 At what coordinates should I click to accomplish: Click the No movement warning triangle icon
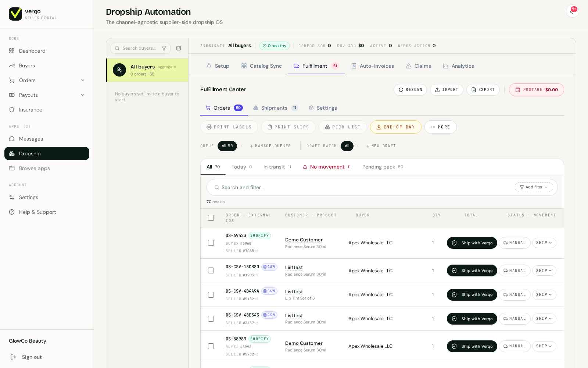tap(305, 167)
